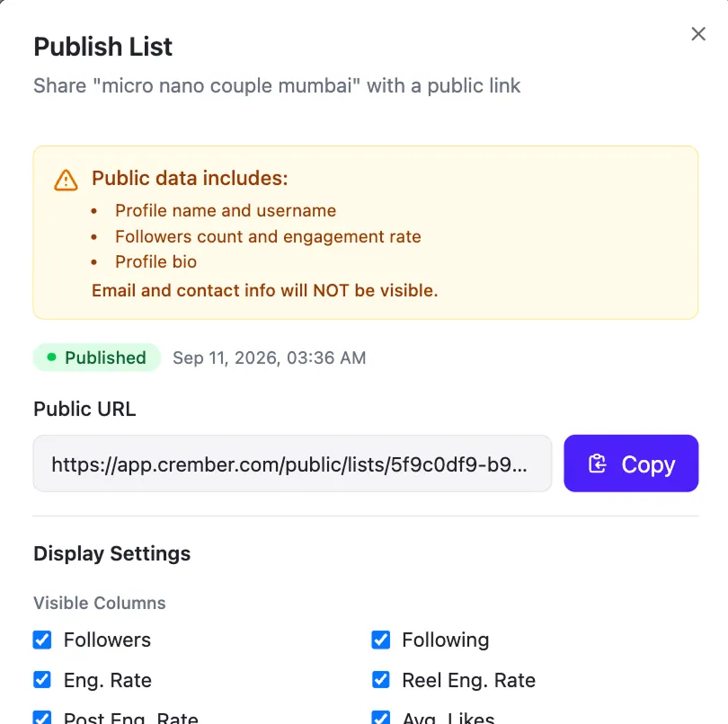Click the clipboard icon in Copy button
Image resolution: width=728 pixels, height=724 pixels.
tap(597, 464)
